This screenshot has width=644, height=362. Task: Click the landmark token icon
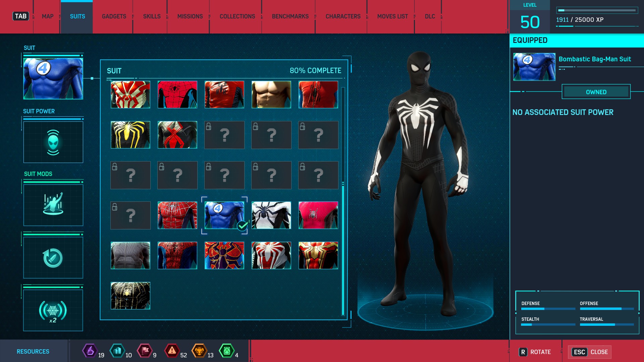[117, 351]
